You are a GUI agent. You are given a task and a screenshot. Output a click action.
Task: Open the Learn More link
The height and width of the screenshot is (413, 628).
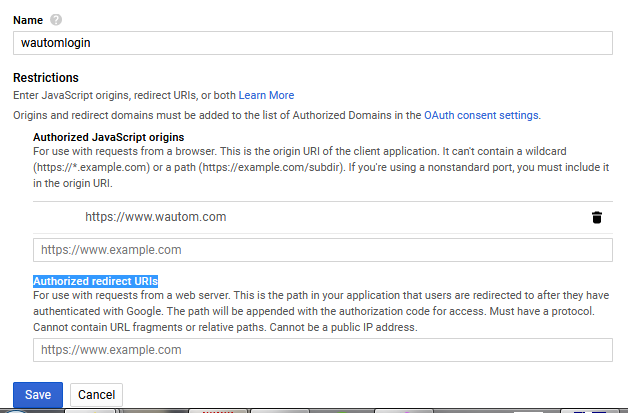pyautogui.click(x=266, y=95)
